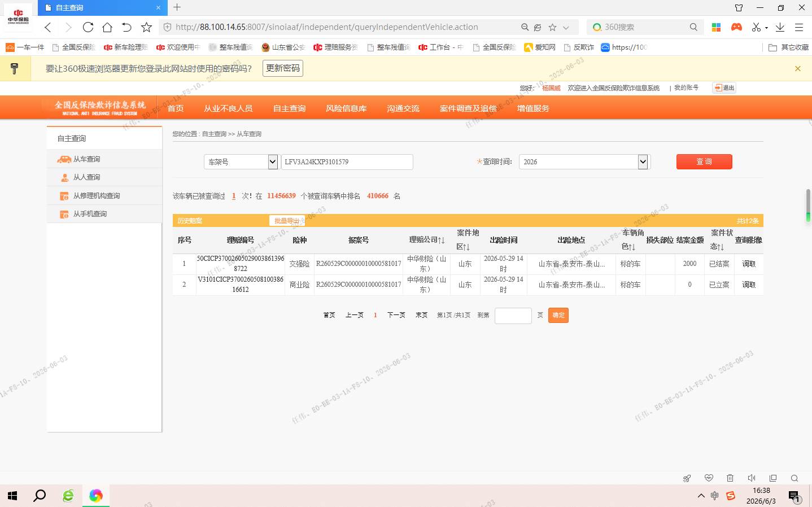812x507 pixels.
Task: Mute sound with the speaker icon
Action: (752, 478)
